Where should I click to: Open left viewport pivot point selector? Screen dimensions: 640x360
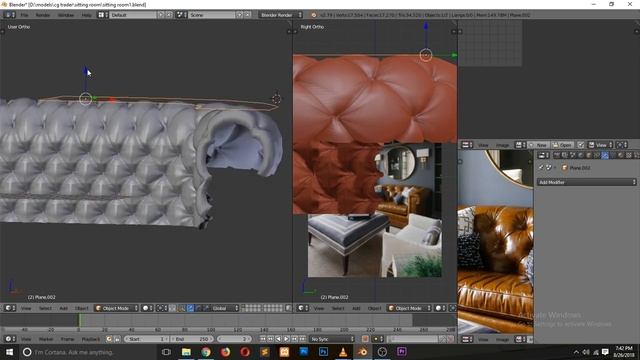162,308
